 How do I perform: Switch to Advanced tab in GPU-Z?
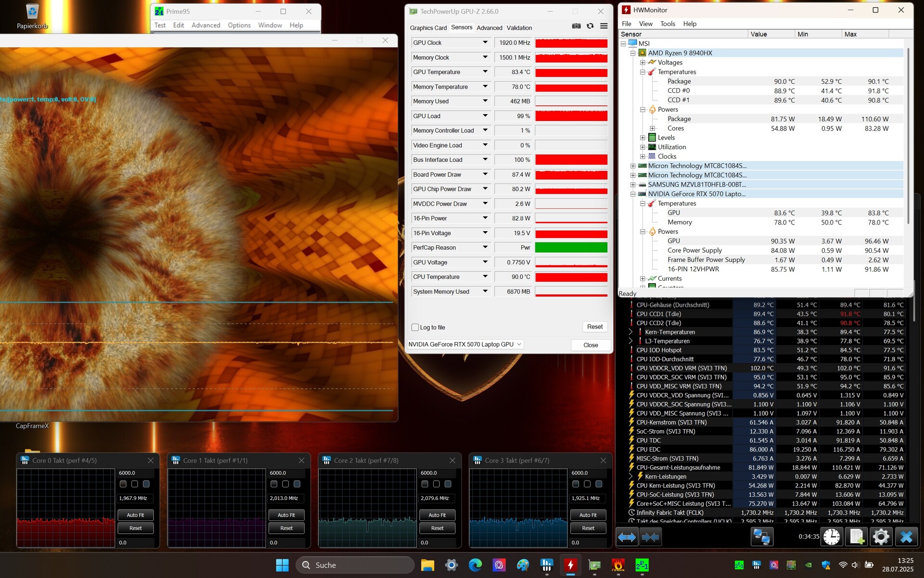489,28
